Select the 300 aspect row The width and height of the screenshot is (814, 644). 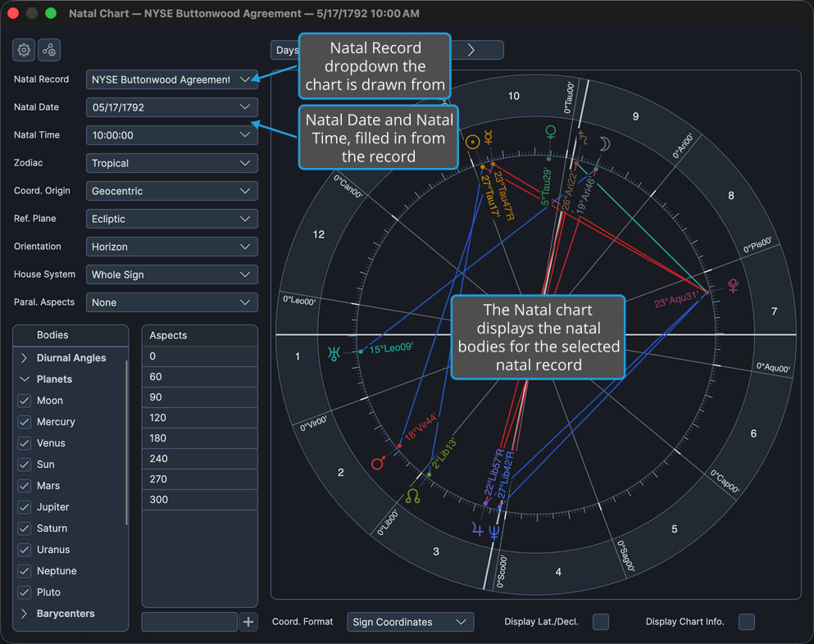[x=200, y=500]
